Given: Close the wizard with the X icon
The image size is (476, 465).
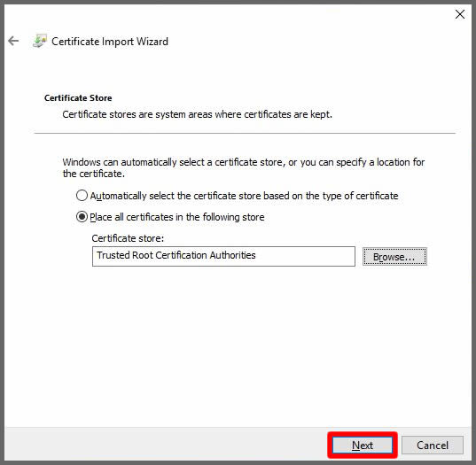Looking at the screenshot, I should [x=460, y=14].
